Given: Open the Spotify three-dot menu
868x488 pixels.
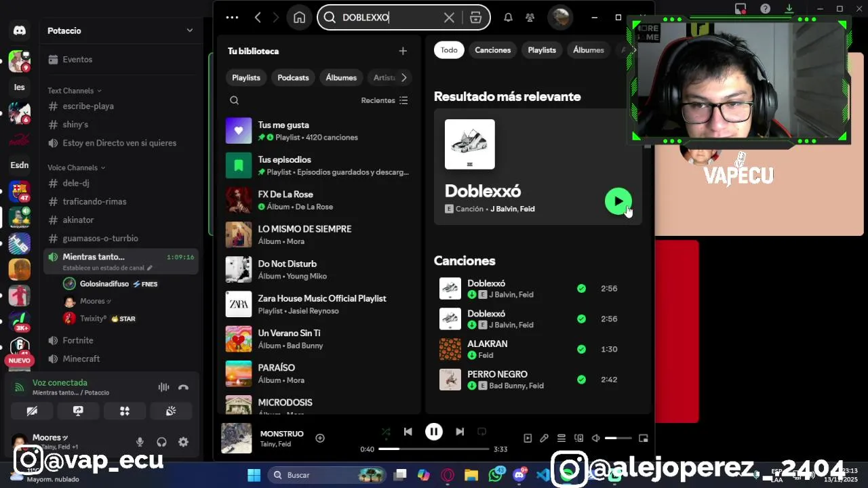Looking at the screenshot, I should point(232,18).
